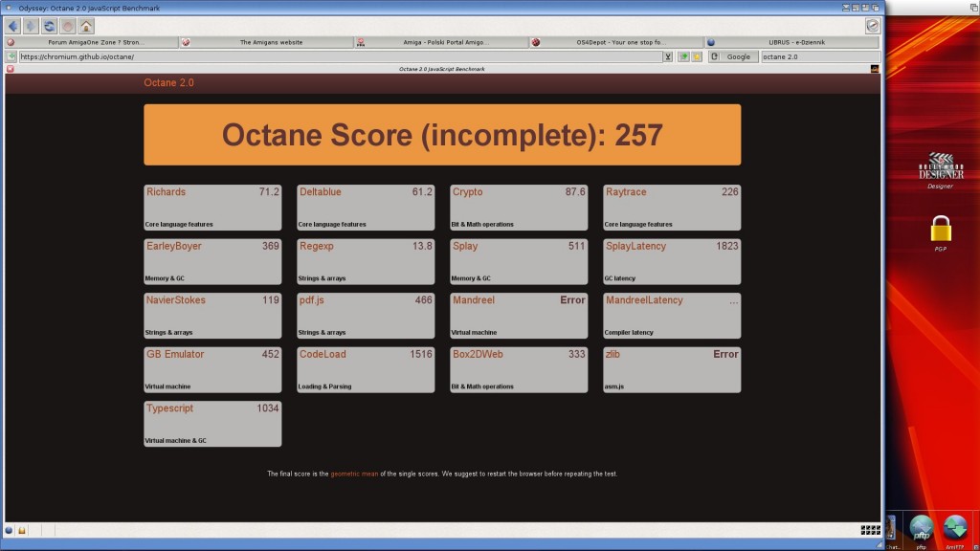Go back with the Back arrow button
The height and width of the screenshot is (551, 980).
(13, 26)
